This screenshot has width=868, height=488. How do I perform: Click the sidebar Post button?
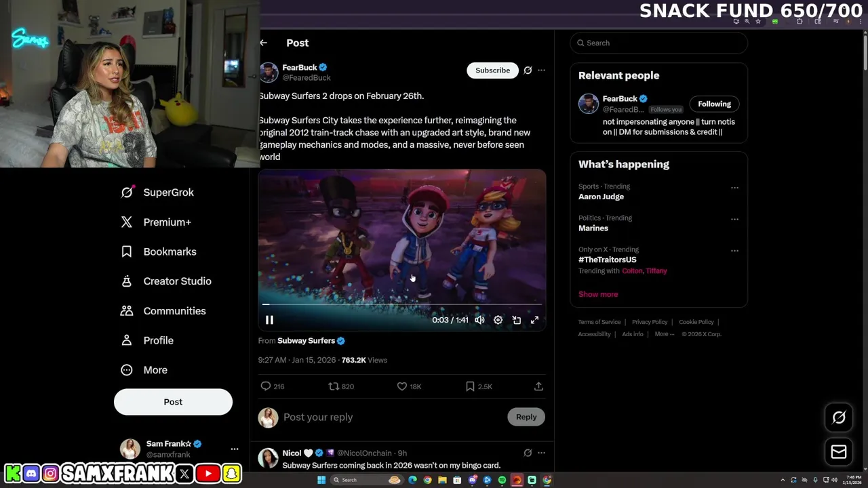[173, 402]
